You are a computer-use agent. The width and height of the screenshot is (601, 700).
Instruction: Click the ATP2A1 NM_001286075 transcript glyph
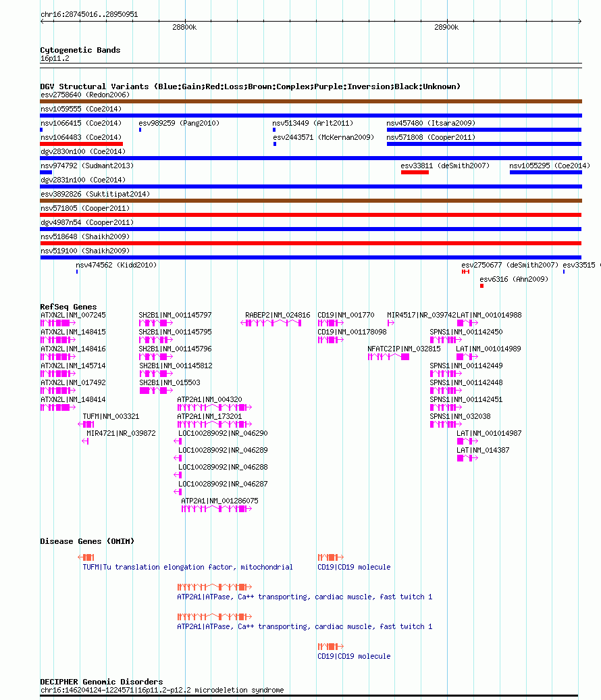(x=216, y=509)
